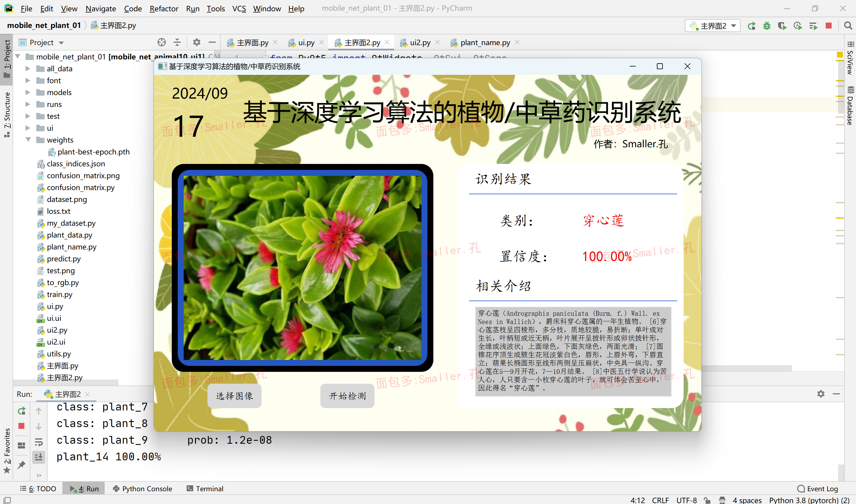Click the 选择图像 button
This screenshot has height=504, width=856.
tap(234, 396)
